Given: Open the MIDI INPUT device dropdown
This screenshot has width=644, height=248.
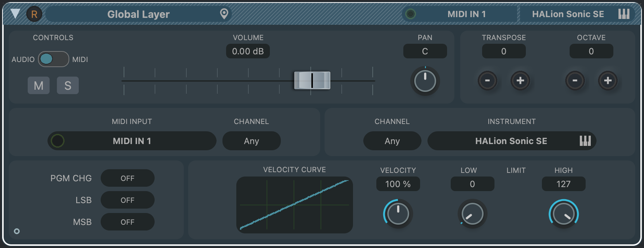Looking at the screenshot, I should tap(132, 141).
